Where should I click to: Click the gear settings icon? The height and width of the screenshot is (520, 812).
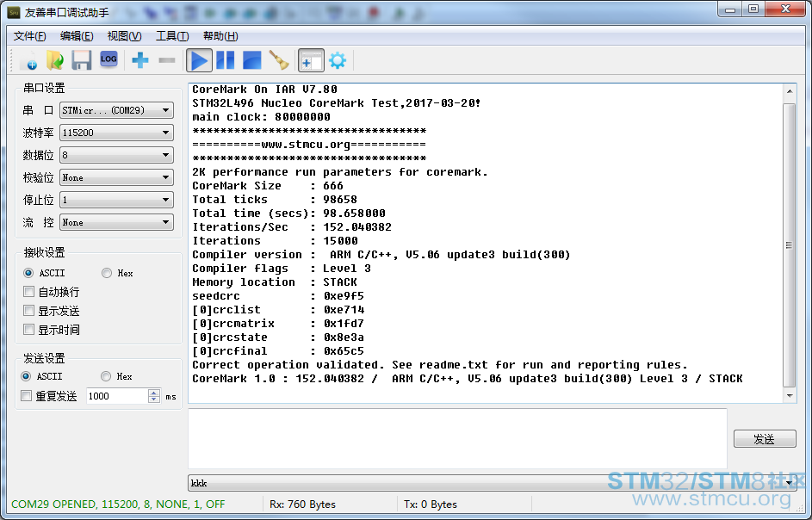338,60
